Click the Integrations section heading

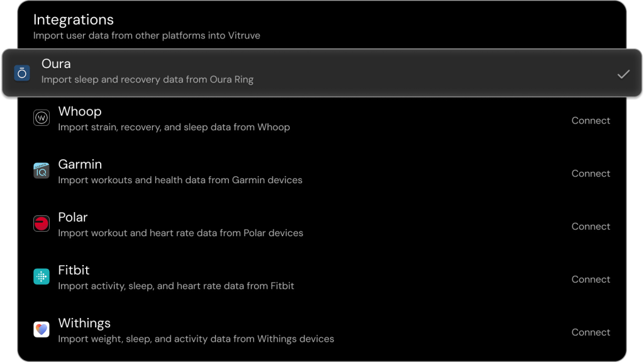pyautogui.click(x=74, y=20)
